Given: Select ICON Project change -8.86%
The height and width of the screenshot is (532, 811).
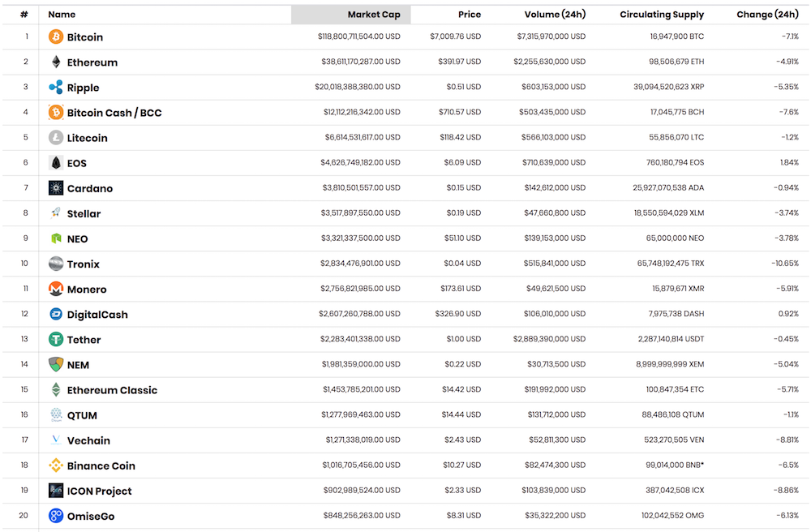Looking at the screenshot, I should pos(787,490).
